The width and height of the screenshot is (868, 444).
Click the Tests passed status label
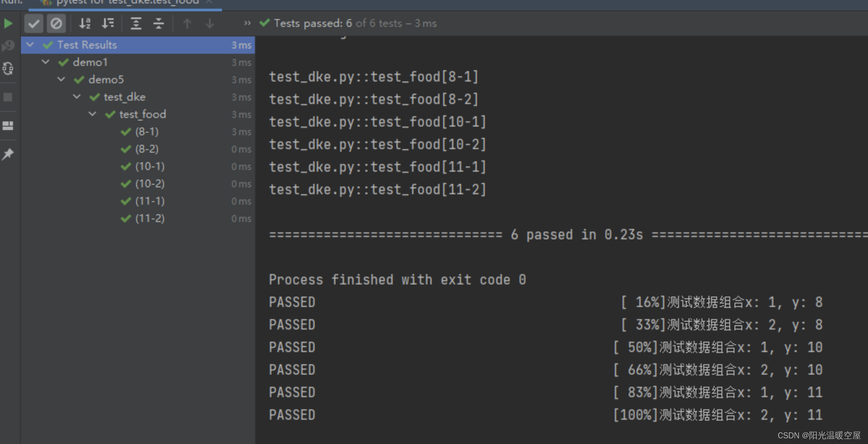pyautogui.click(x=355, y=23)
